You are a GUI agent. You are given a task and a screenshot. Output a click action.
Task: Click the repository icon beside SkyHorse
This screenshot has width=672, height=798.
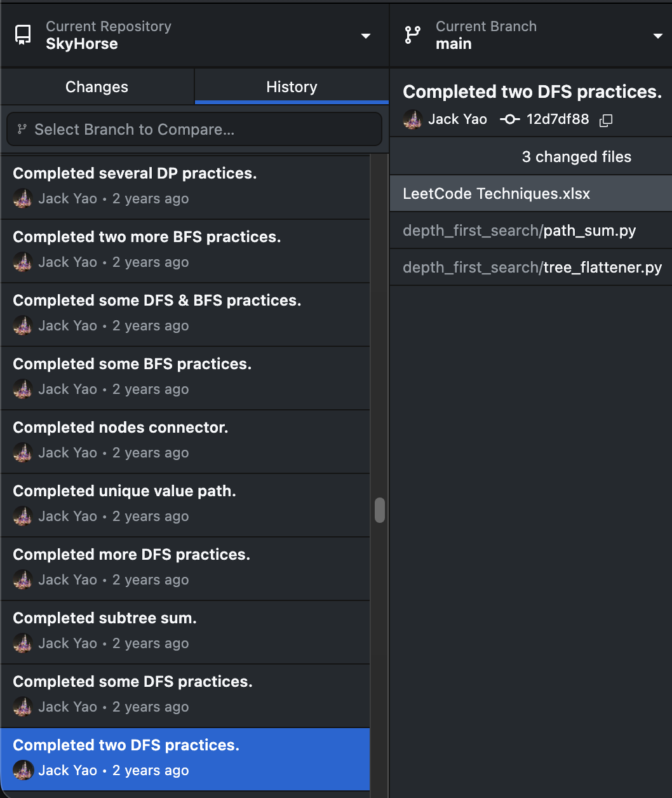(24, 35)
